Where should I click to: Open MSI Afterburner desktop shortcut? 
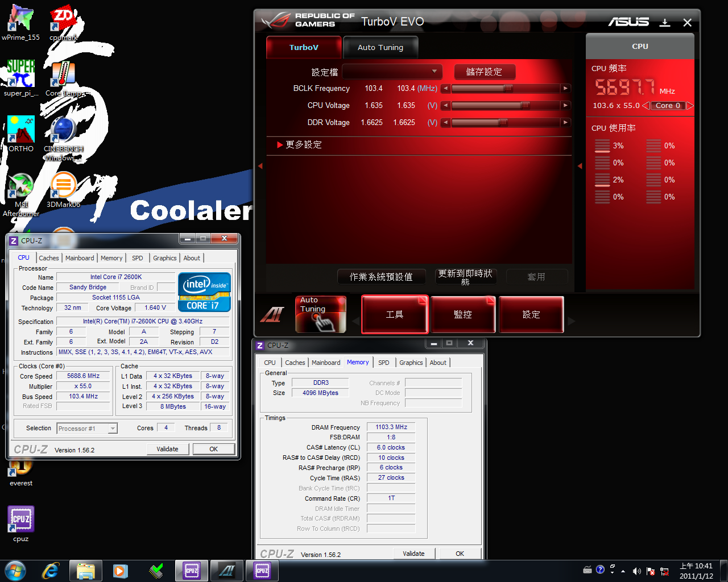pos(21,194)
